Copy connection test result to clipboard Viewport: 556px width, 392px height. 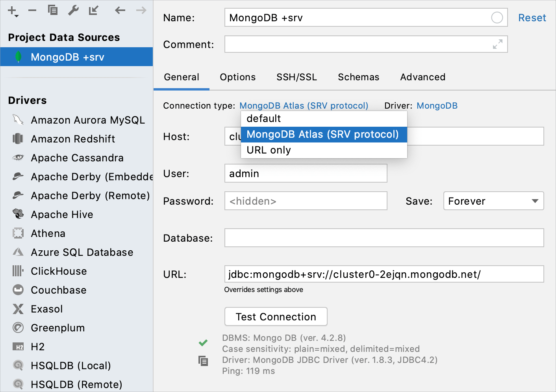[203, 361]
